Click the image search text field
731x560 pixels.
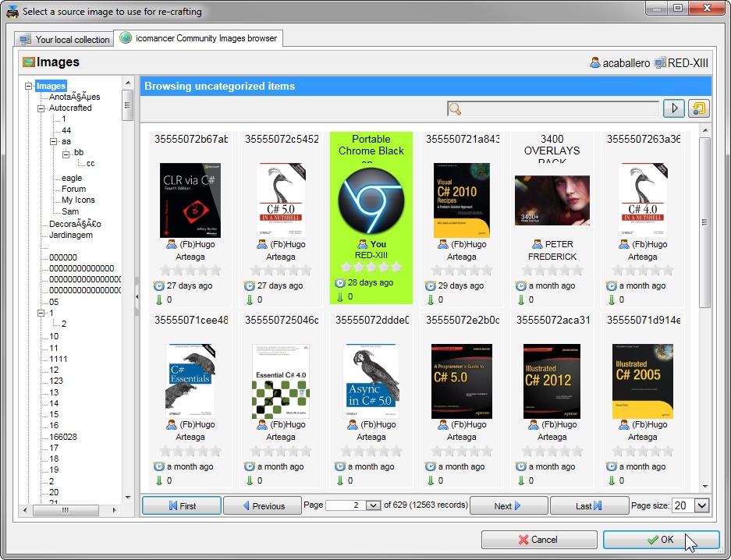point(553,109)
